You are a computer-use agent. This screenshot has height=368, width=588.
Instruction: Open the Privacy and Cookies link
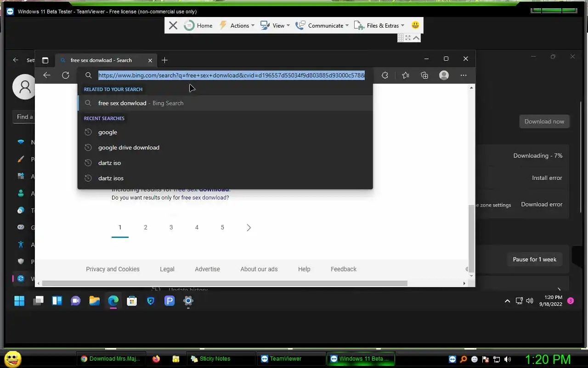tap(113, 269)
